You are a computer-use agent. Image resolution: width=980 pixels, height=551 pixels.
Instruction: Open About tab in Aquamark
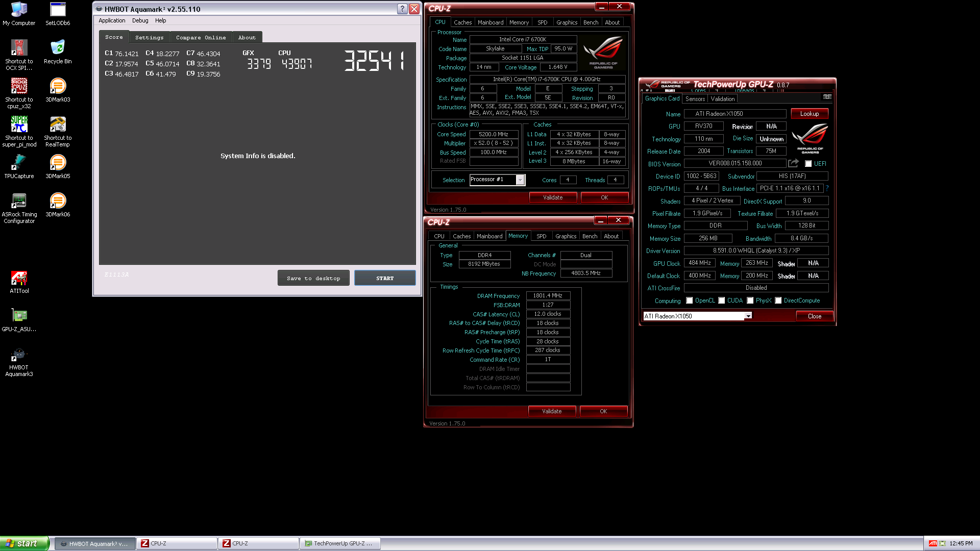click(x=247, y=37)
